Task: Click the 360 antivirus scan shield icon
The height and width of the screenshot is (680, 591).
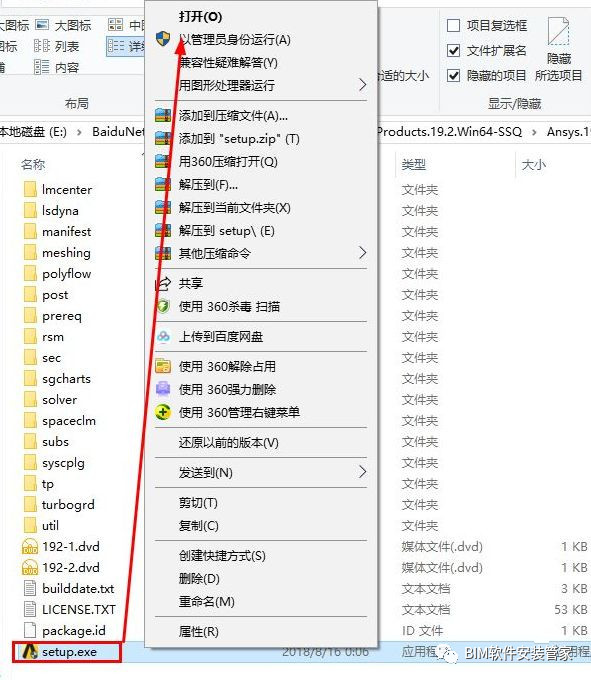Action: click(x=163, y=306)
